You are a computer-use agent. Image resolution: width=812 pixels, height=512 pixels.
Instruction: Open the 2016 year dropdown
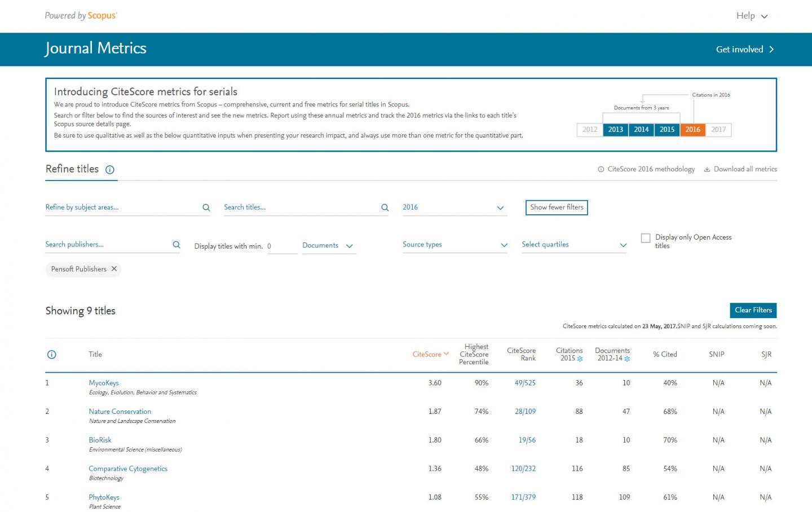pos(454,208)
